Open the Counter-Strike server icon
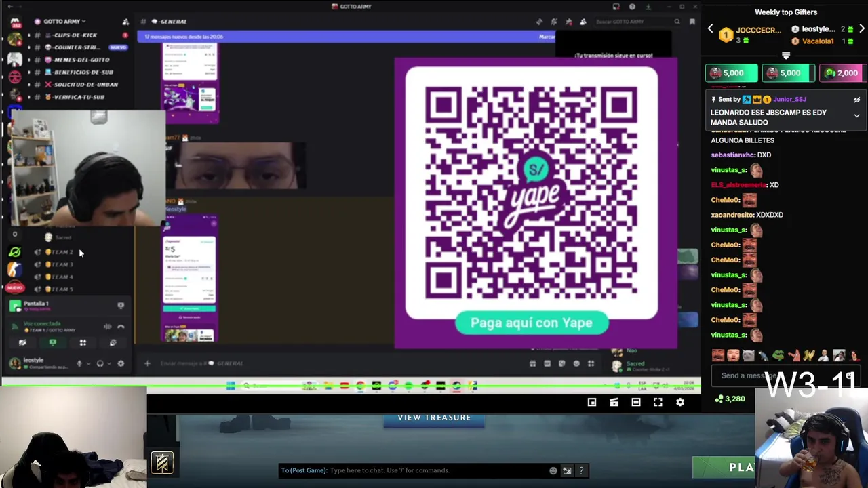 (x=14, y=269)
